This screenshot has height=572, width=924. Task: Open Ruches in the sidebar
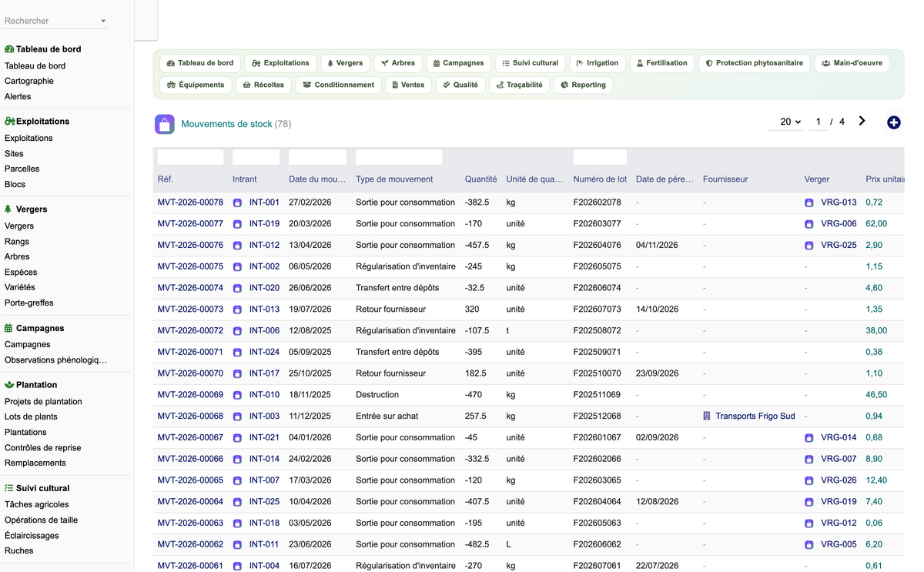tap(19, 550)
